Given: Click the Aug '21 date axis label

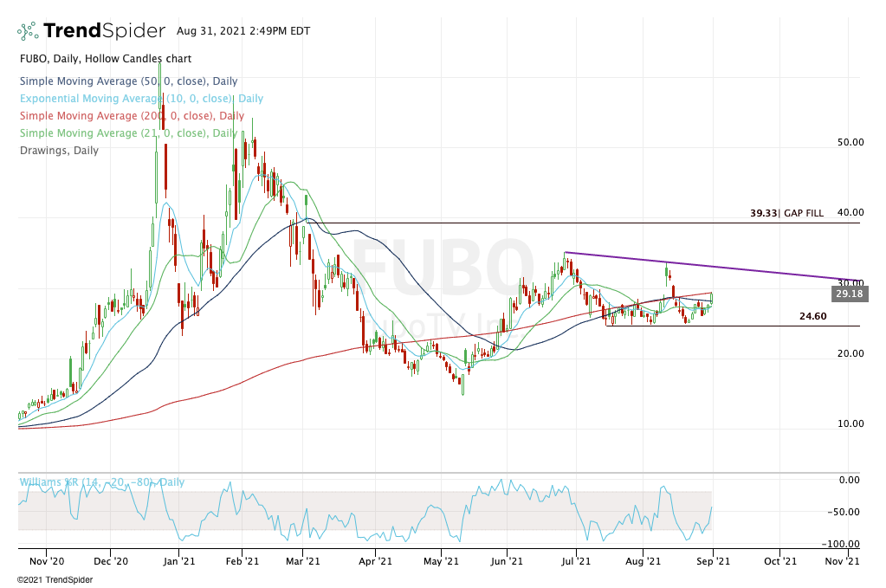Looking at the screenshot, I should coord(643,561).
